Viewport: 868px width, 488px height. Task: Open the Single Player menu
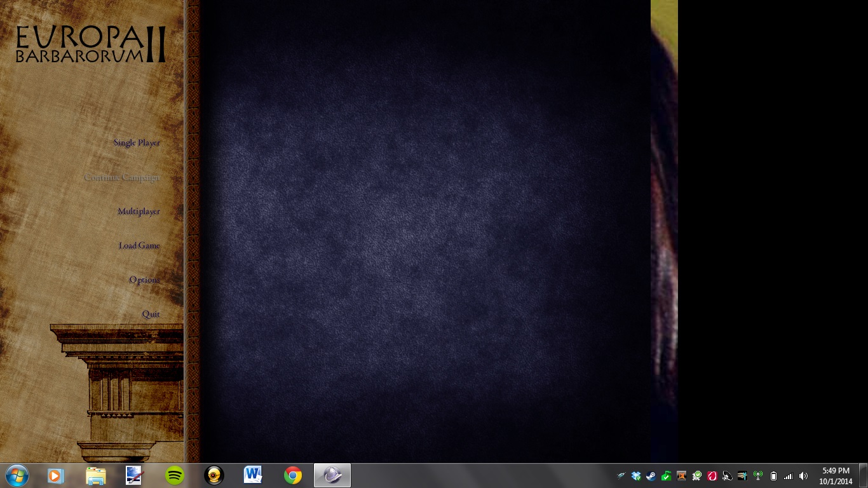click(137, 143)
